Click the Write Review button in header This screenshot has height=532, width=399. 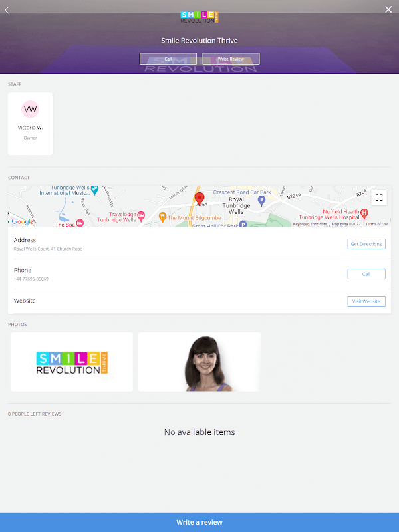click(x=231, y=59)
